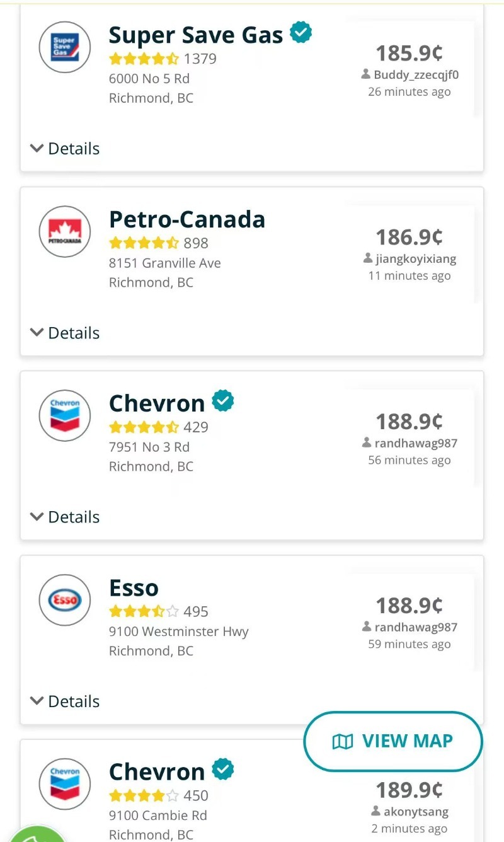This screenshot has width=504, height=842.
Task: Click the Esso star rating with 495 reviews
Action: click(144, 611)
